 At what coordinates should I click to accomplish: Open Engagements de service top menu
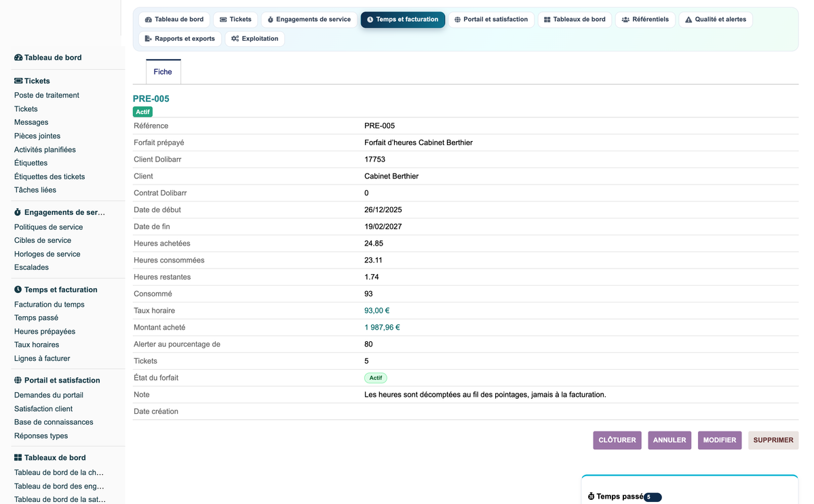tap(309, 20)
